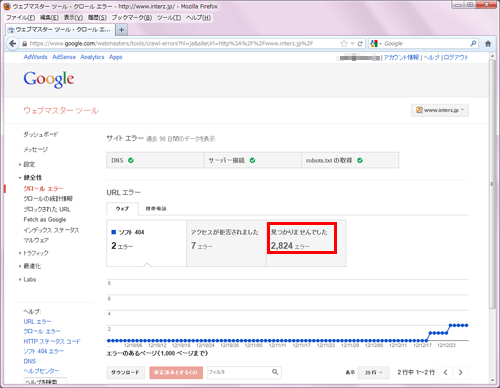This screenshot has height=388, width=500.
Task: Open インデックス ステータス in the sidebar
Action: click(x=51, y=230)
